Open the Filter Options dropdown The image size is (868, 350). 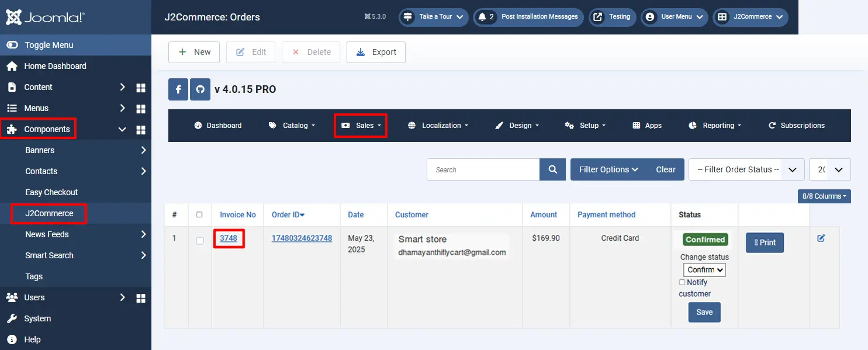(x=608, y=169)
